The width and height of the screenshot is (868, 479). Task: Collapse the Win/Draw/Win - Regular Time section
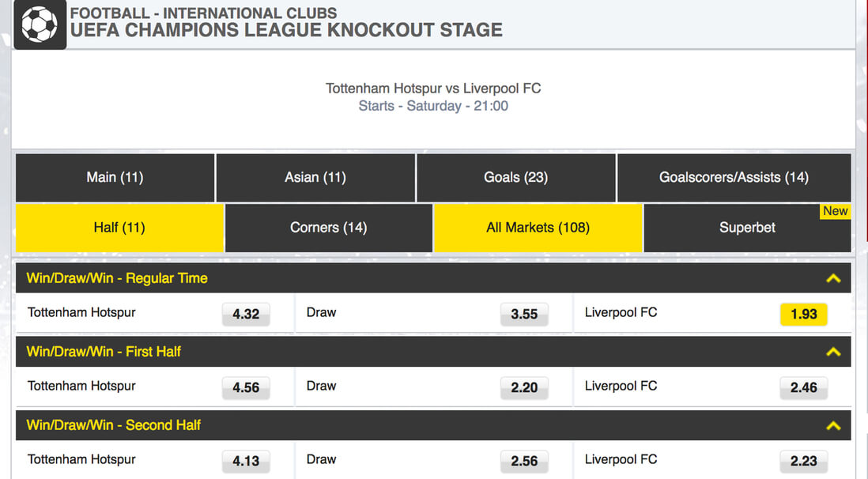833,278
